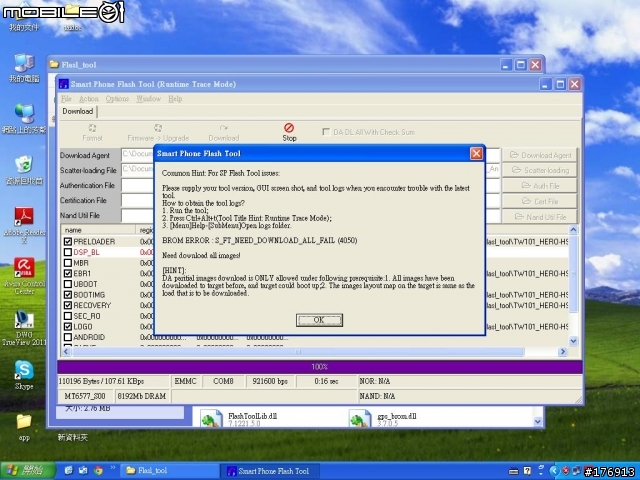Click the MT6577_S00 status bar entry
The width and height of the screenshot is (640, 480).
(85, 396)
